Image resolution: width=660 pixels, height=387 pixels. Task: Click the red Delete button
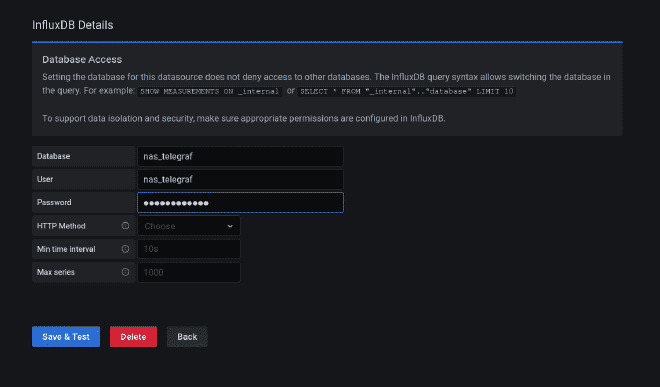click(133, 337)
